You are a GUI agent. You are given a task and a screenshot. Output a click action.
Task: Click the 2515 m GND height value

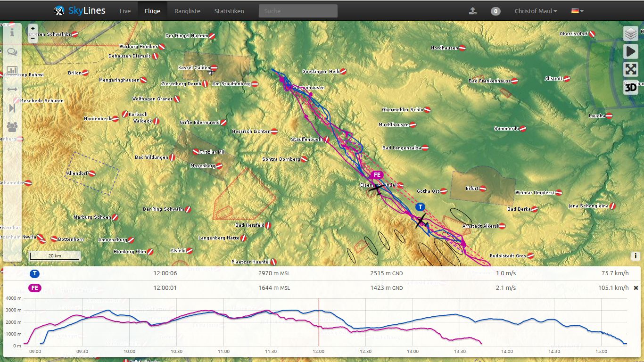pos(387,273)
